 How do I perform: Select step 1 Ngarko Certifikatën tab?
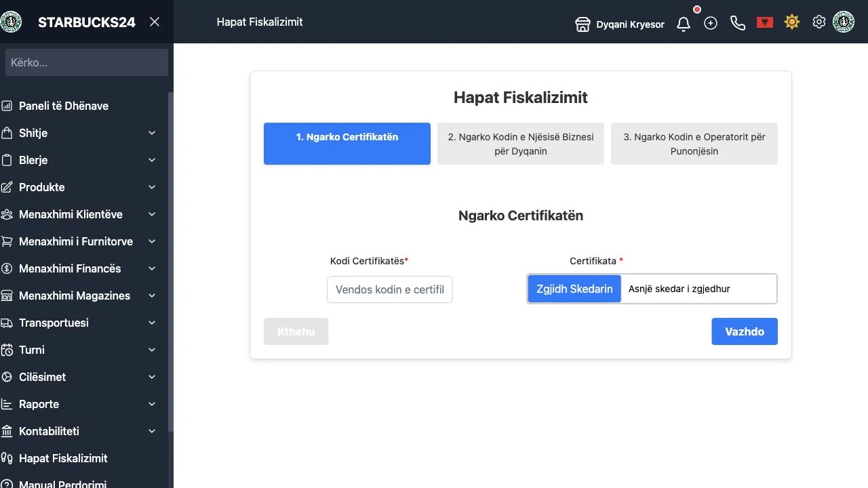[x=347, y=144]
